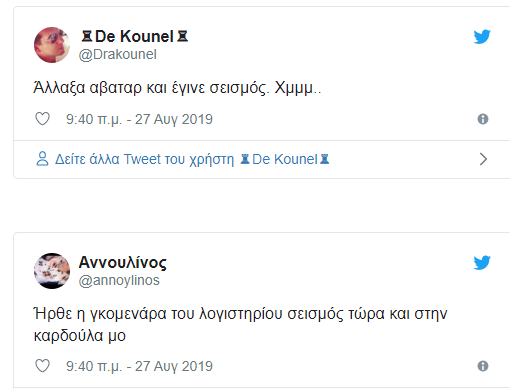Open info icon on Αννουλίνος tweet
Image resolution: width=510 pixels, height=389 pixels.
[483, 366]
